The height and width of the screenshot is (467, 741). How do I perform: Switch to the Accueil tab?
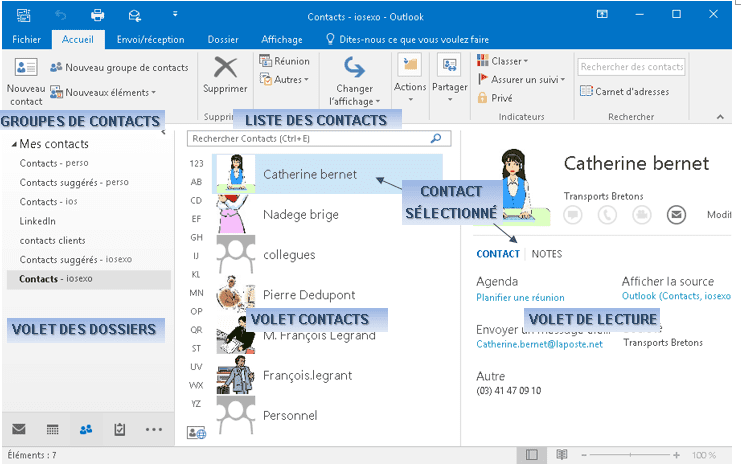coord(78,40)
